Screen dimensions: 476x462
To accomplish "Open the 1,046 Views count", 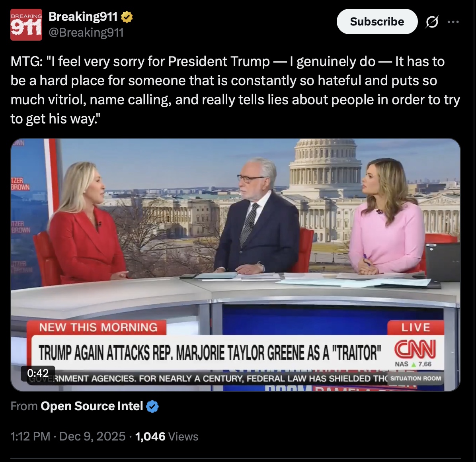I will pyautogui.click(x=167, y=437).
